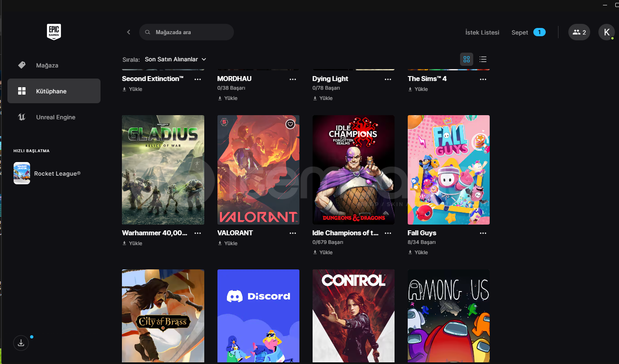Screen dimensions: 619x364
Task: Toggle the heart favorite icon on VALORANT
Action: pyautogui.click(x=290, y=124)
